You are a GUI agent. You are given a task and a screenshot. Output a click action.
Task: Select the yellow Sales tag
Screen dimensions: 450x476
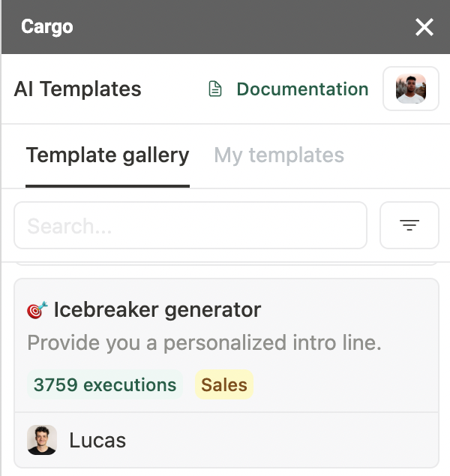pyautogui.click(x=223, y=385)
